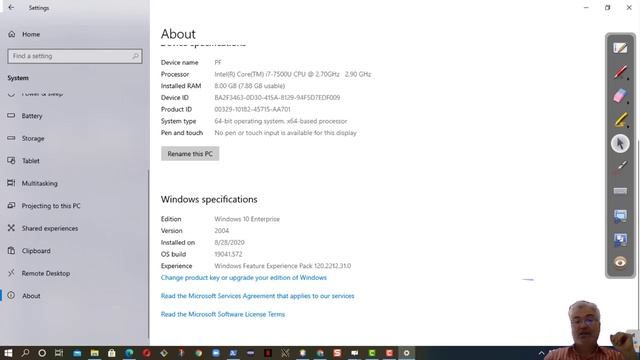Select the mouse pointer cursor tool
Viewport: 640px width, 360px height.
coord(620,144)
